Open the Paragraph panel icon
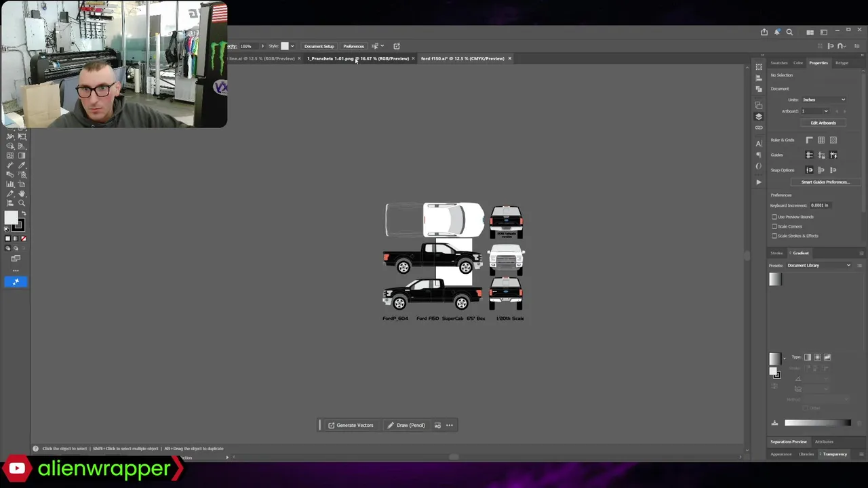868x488 pixels. click(x=759, y=154)
